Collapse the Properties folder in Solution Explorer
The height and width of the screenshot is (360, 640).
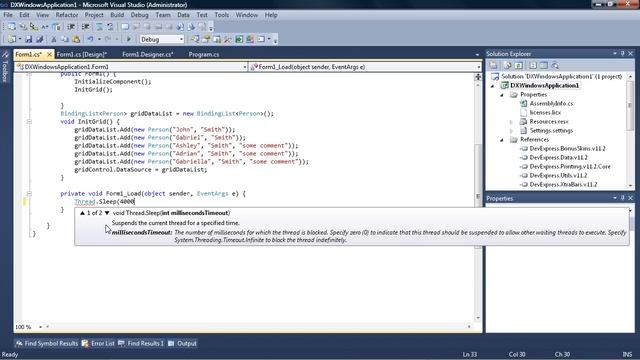pos(502,95)
